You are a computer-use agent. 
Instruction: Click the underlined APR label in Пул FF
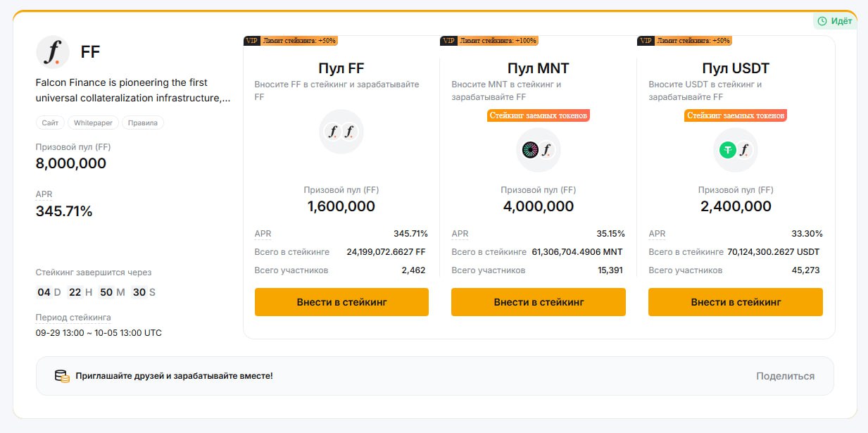pos(263,234)
